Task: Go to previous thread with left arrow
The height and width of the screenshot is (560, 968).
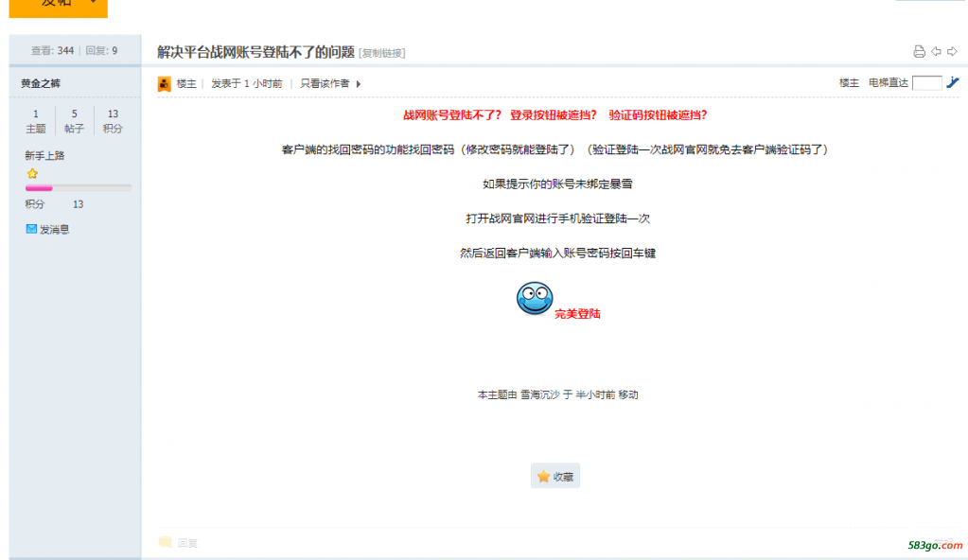Action: (936, 52)
